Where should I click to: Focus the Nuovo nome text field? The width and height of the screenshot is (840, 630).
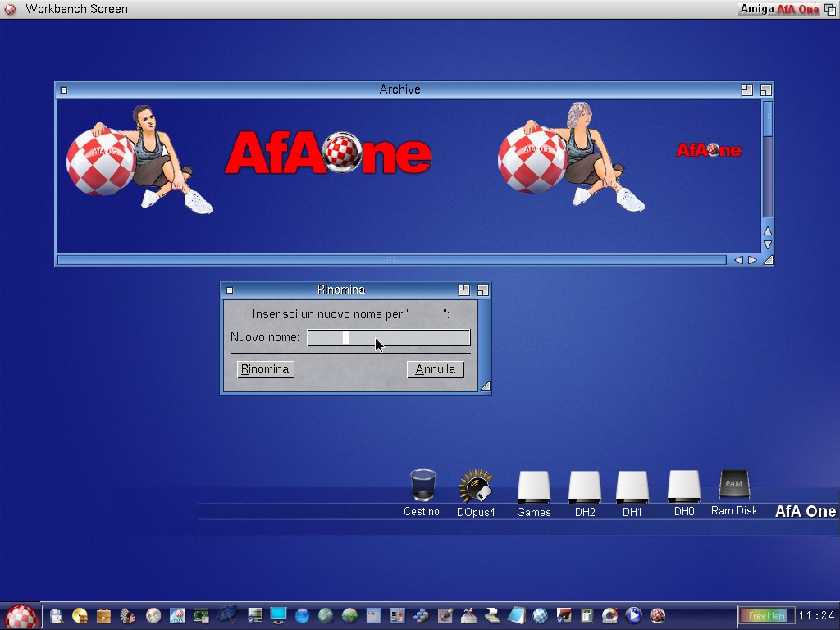point(388,338)
